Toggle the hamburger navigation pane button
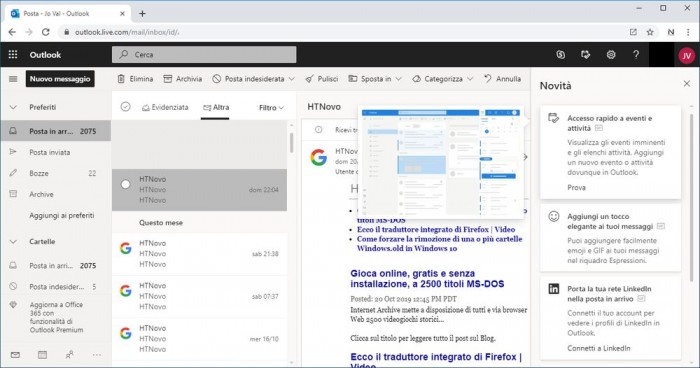 13,79
